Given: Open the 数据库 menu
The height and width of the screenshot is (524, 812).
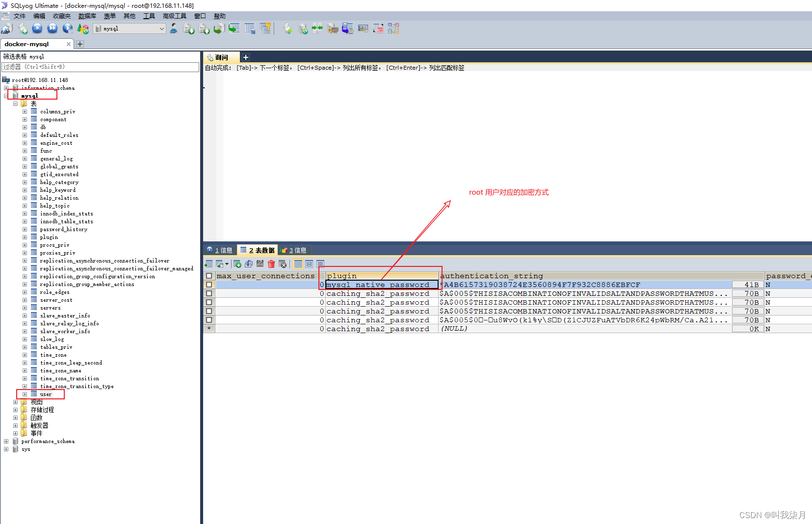Looking at the screenshot, I should tap(87, 16).
